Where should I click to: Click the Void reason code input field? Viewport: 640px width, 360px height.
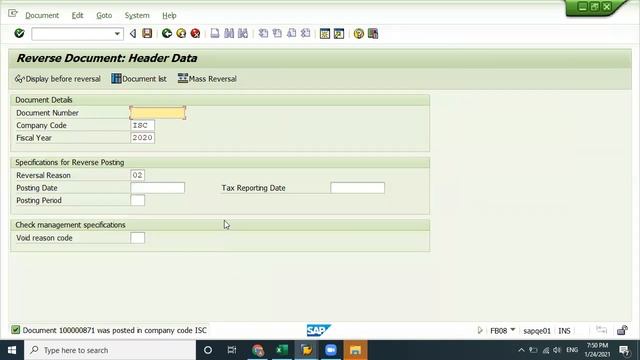click(138, 238)
